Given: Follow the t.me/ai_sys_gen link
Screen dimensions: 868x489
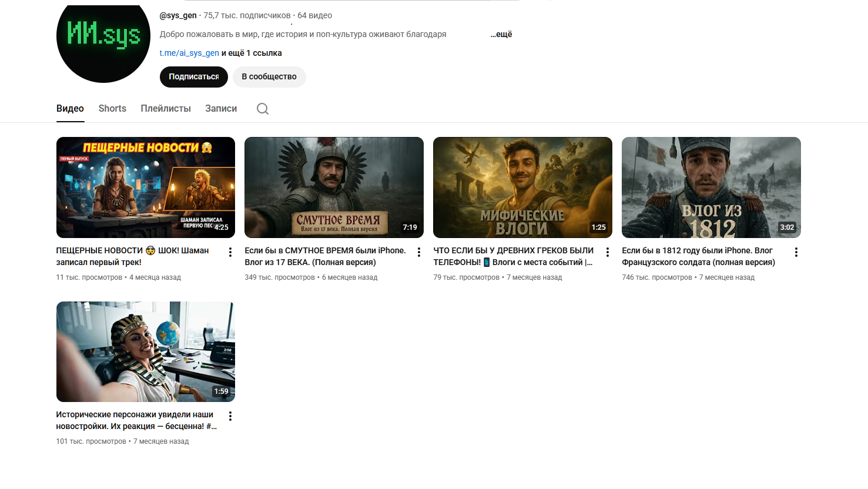Looking at the screenshot, I should 189,53.
